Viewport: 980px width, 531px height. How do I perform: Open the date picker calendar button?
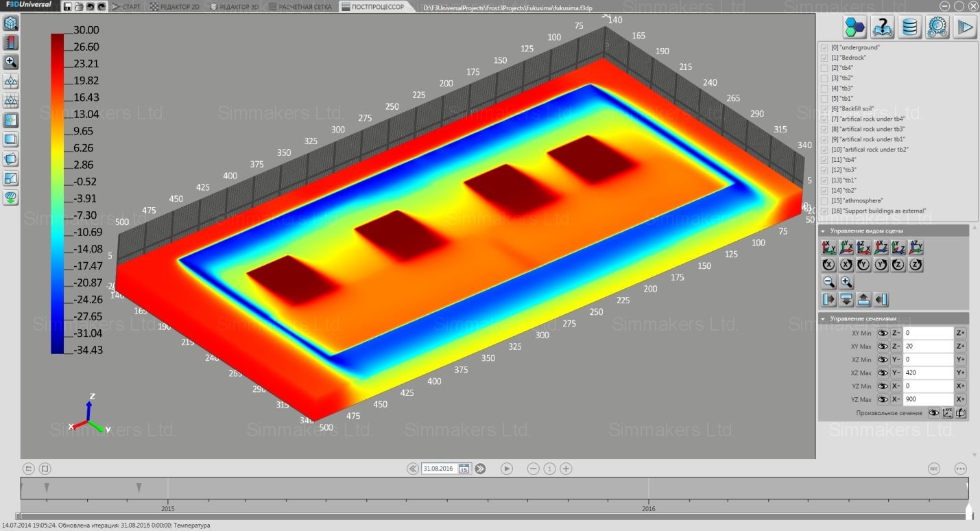pos(464,469)
